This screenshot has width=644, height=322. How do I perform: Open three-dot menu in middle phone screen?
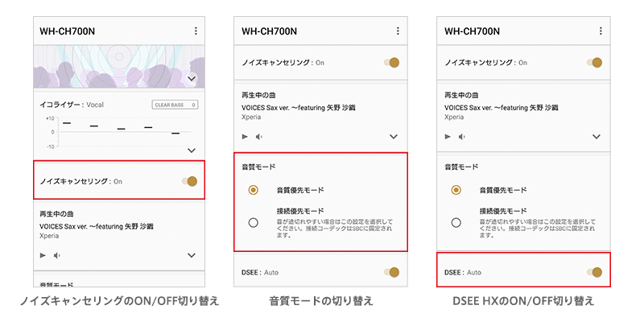click(397, 31)
